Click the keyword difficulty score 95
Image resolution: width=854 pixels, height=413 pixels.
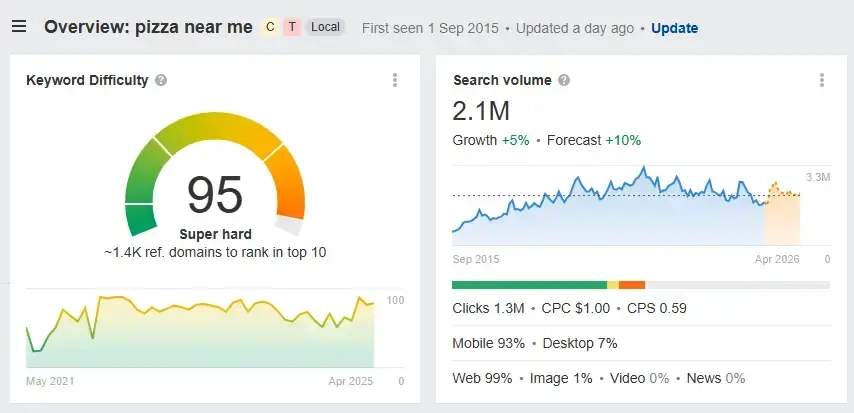click(215, 195)
